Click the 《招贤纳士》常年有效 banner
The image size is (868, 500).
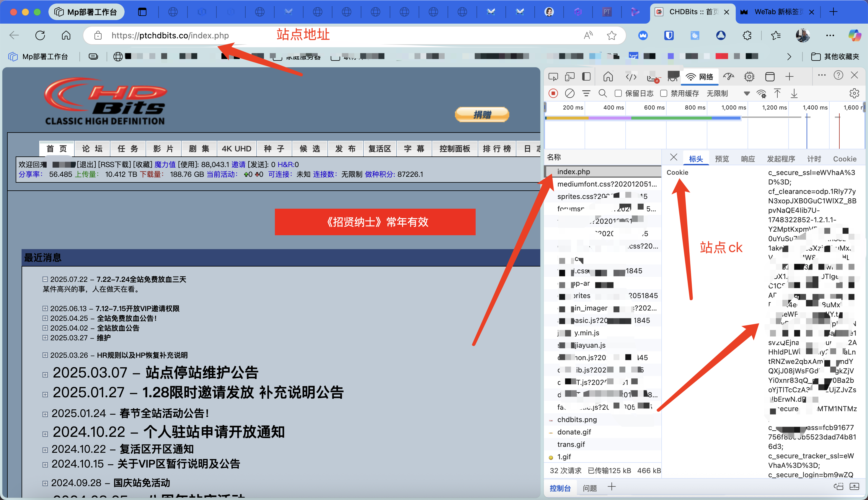point(375,222)
